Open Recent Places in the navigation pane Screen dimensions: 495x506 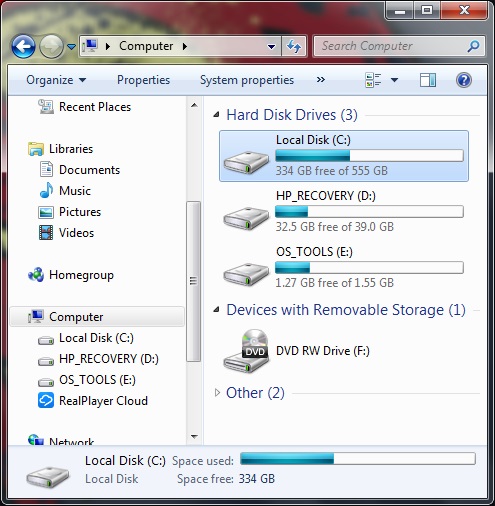click(95, 107)
